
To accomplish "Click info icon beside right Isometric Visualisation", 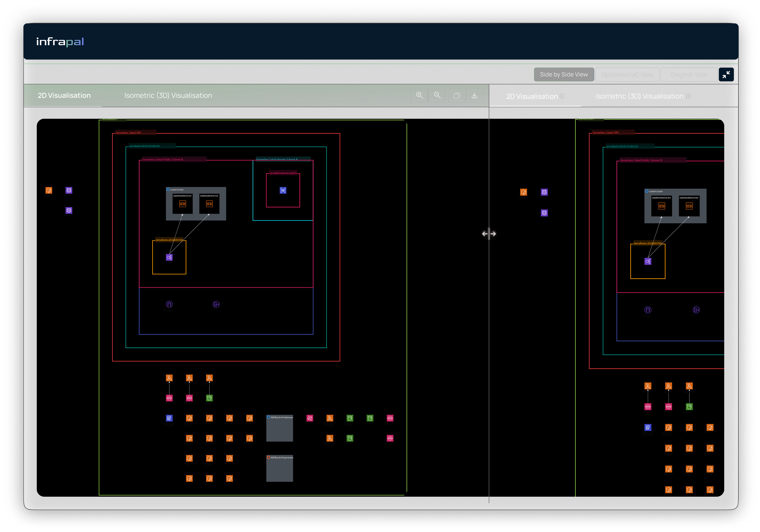I will tap(688, 96).
